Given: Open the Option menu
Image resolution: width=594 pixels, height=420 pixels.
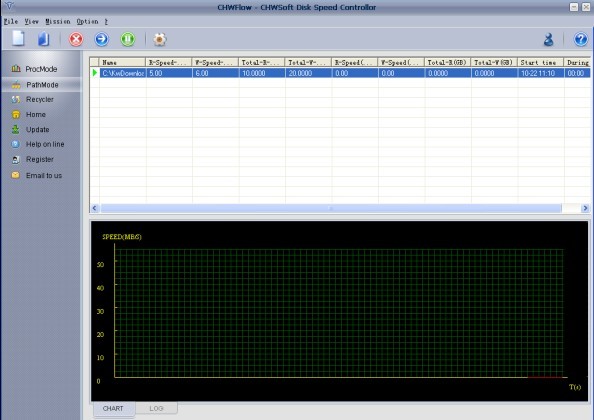Looking at the screenshot, I should coord(88,22).
